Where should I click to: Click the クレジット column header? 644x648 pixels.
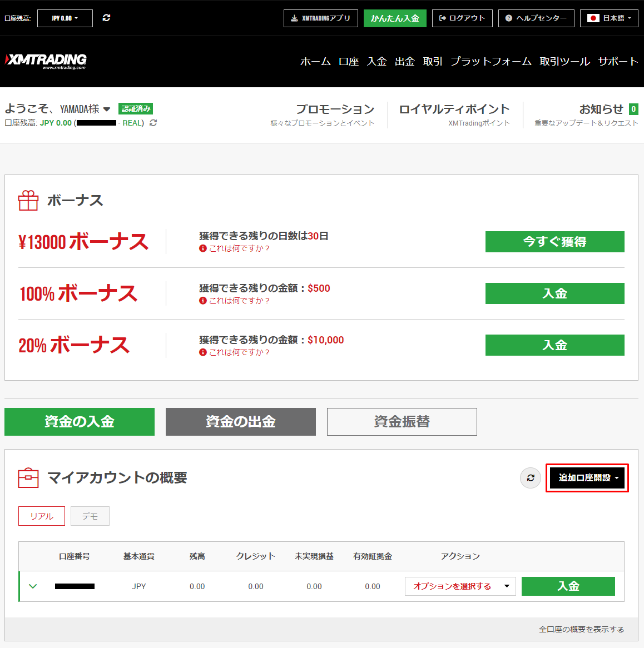click(x=256, y=556)
